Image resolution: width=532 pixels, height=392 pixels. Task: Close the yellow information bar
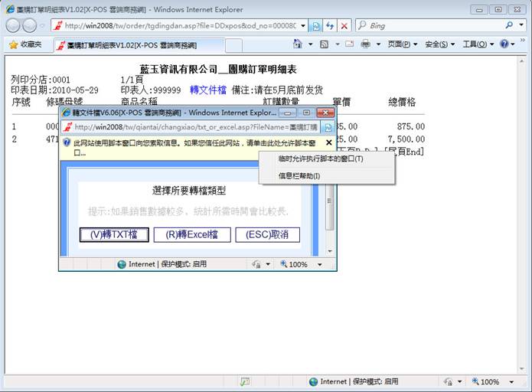[x=329, y=142]
